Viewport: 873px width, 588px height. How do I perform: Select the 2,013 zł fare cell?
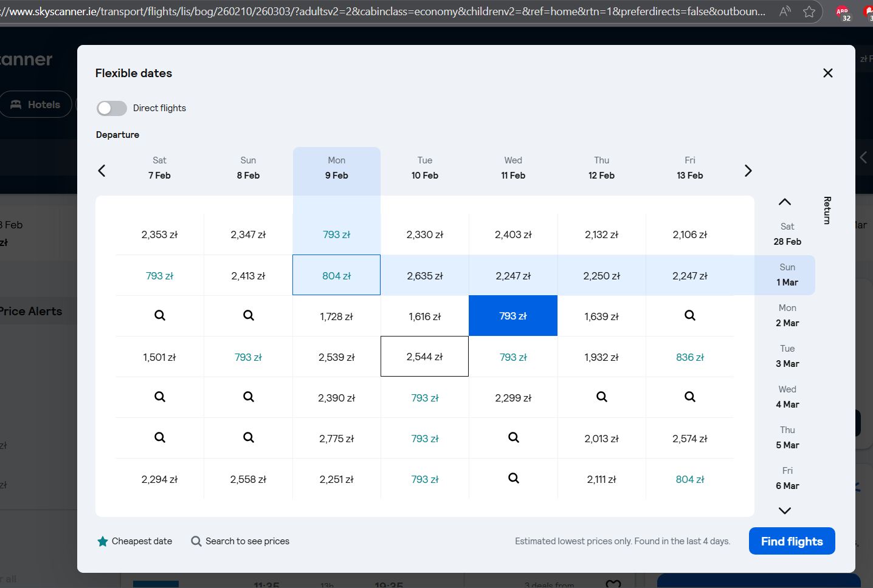point(602,439)
